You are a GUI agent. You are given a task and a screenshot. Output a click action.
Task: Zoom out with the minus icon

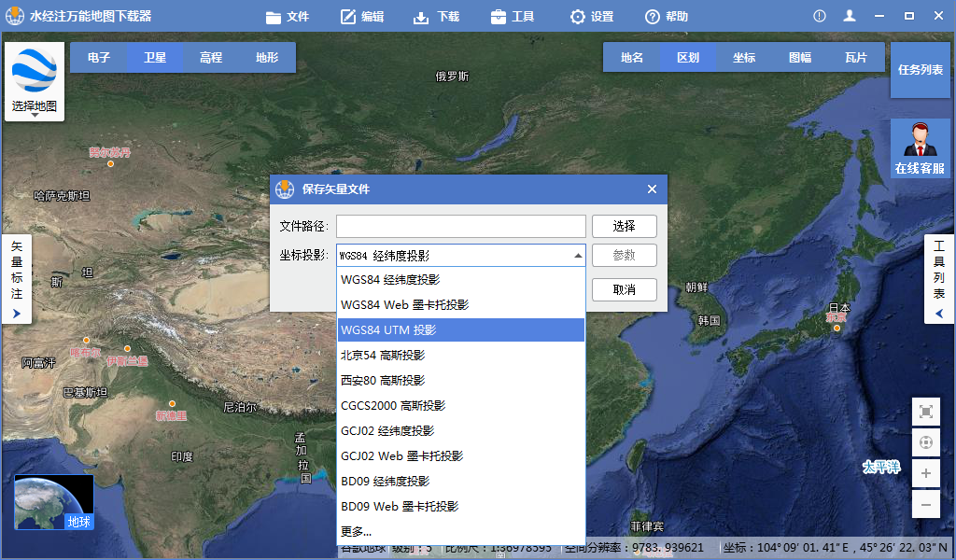coord(925,504)
